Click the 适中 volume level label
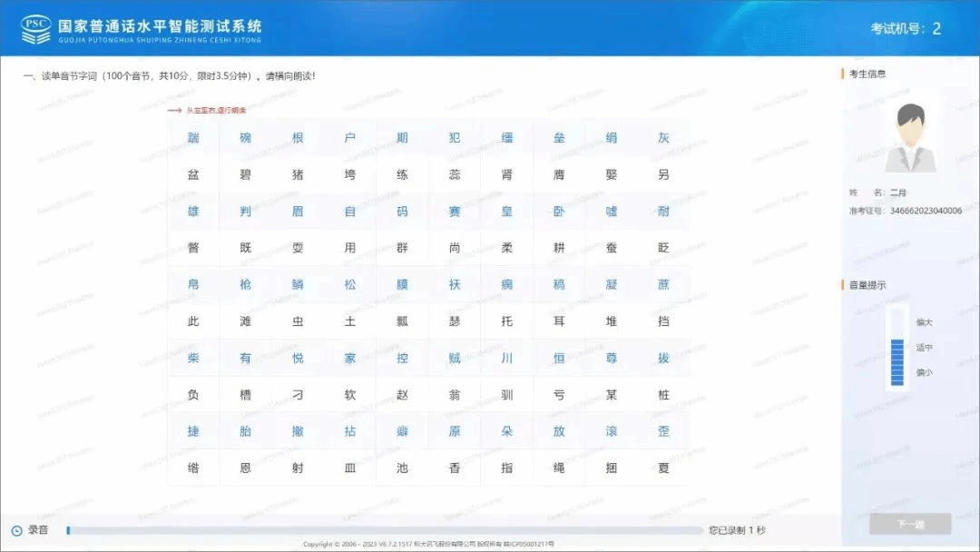Viewport: 980px width, 552px height. [924, 348]
